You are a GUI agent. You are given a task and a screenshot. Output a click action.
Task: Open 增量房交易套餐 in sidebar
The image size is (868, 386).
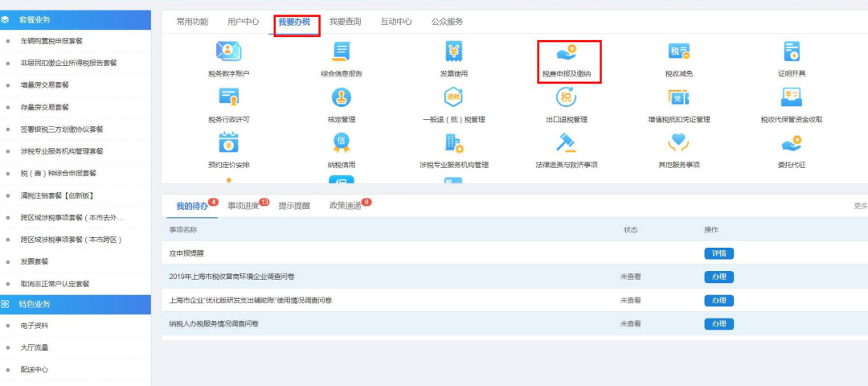pyautogui.click(x=44, y=85)
